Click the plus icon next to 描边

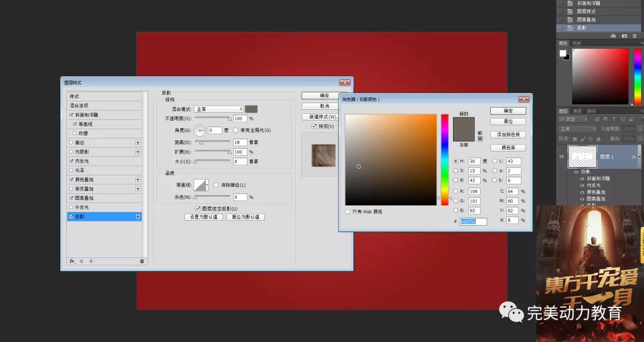point(138,143)
